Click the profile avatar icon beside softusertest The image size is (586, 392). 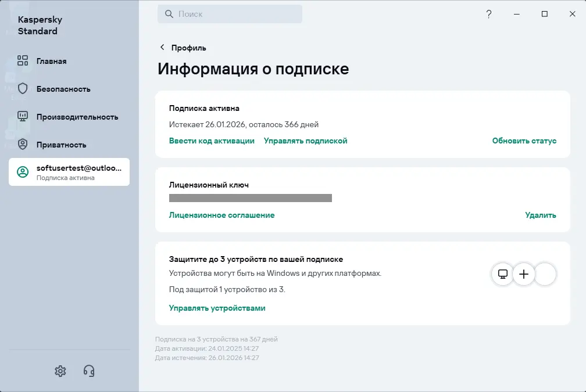click(23, 172)
